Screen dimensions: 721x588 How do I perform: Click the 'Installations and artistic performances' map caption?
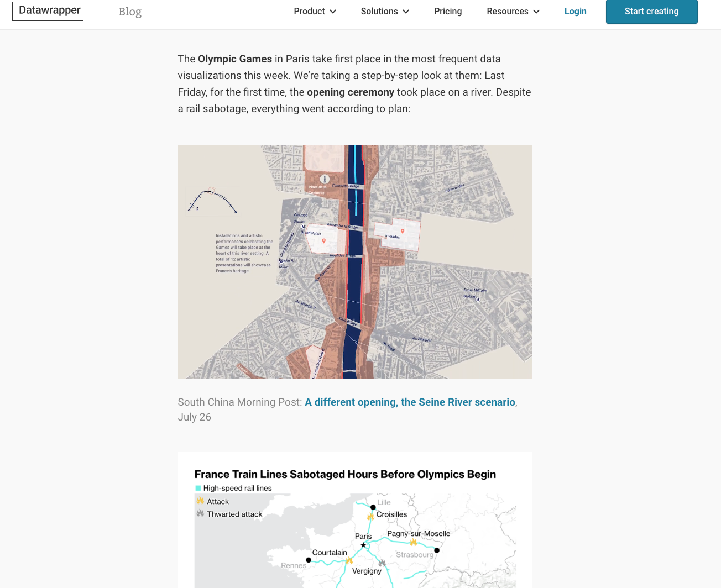tap(244, 253)
